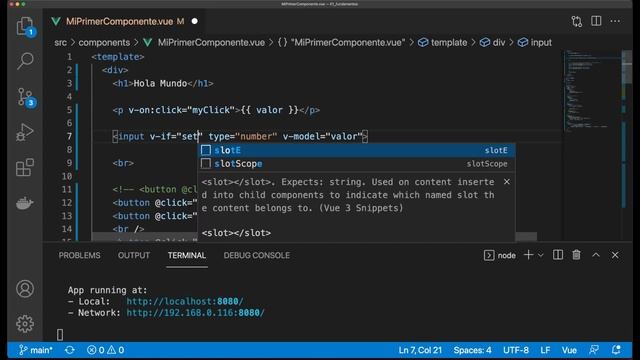Split the terminal panel
The image size is (640, 360).
558,255
